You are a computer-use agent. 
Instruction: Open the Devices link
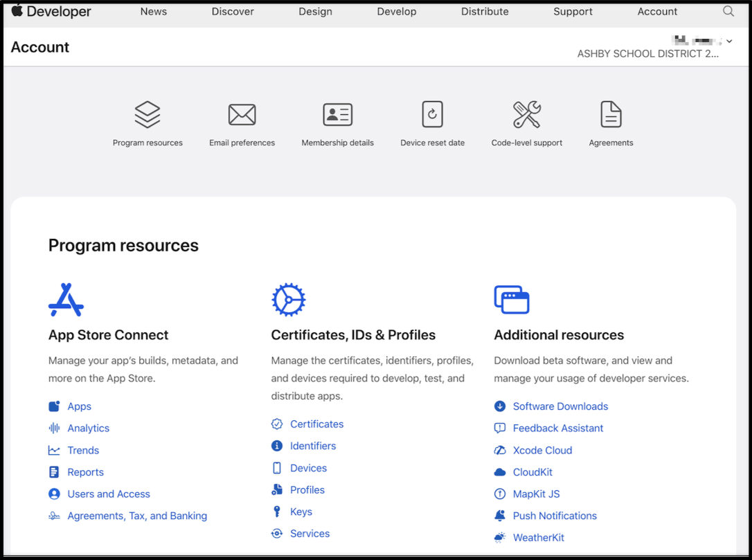click(308, 468)
